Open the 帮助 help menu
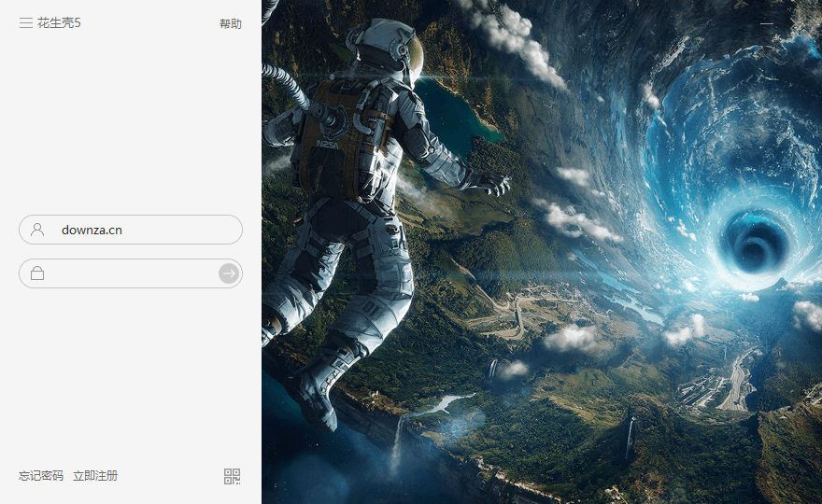 230,23
